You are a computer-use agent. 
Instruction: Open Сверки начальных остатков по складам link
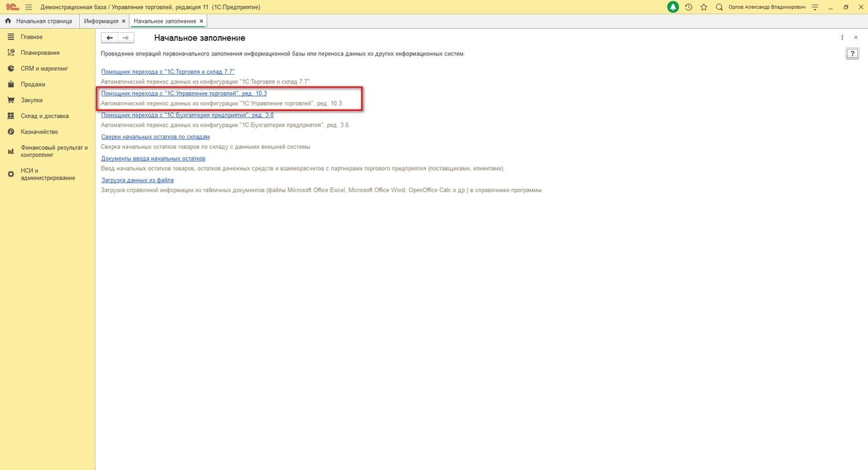point(155,137)
